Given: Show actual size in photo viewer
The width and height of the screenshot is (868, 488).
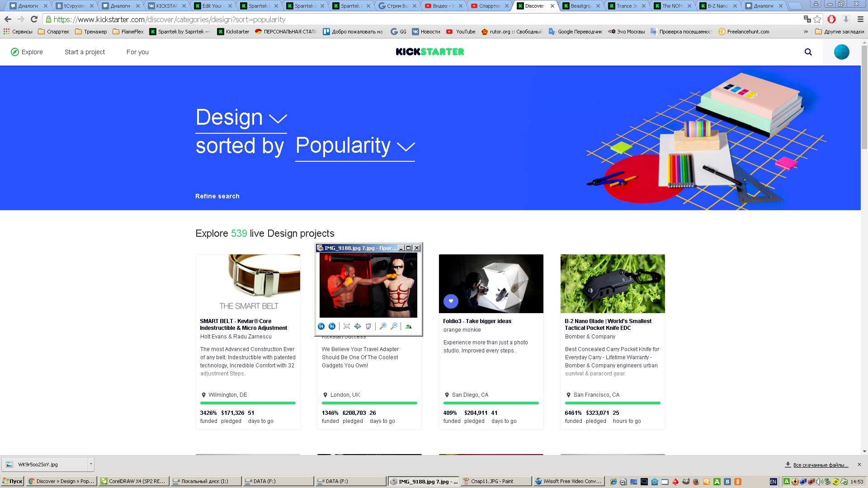Looking at the screenshot, I should pos(358,326).
